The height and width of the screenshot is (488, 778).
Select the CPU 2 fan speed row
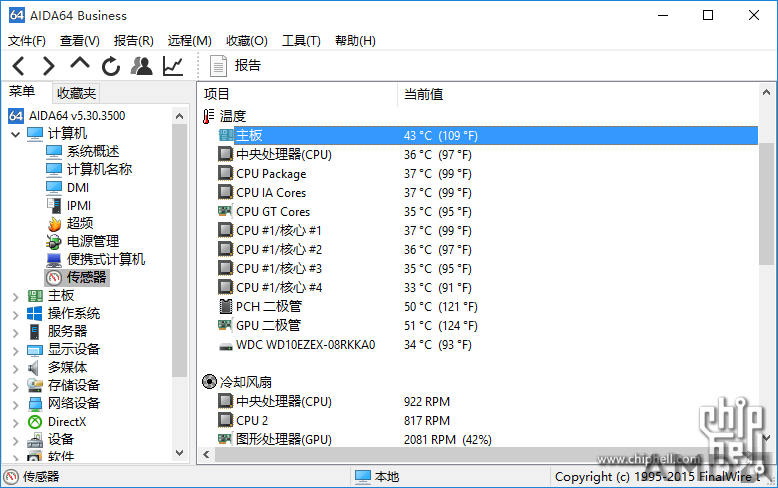(488, 421)
